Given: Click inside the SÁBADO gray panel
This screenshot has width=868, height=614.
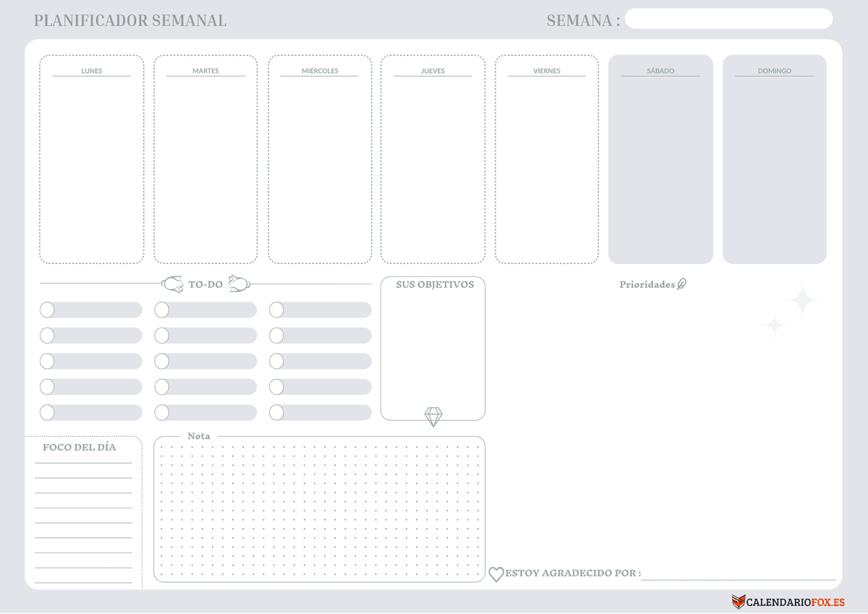Looking at the screenshot, I should pyautogui.click(x=660, y=166).
